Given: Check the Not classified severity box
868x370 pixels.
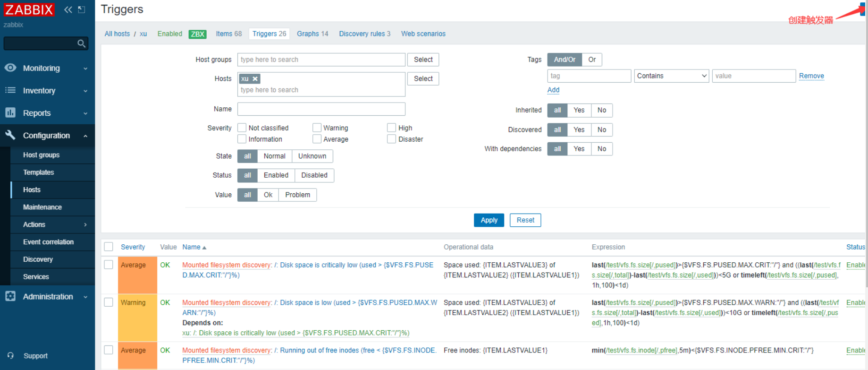Looking at the screenshot, I should pos(242,128).
